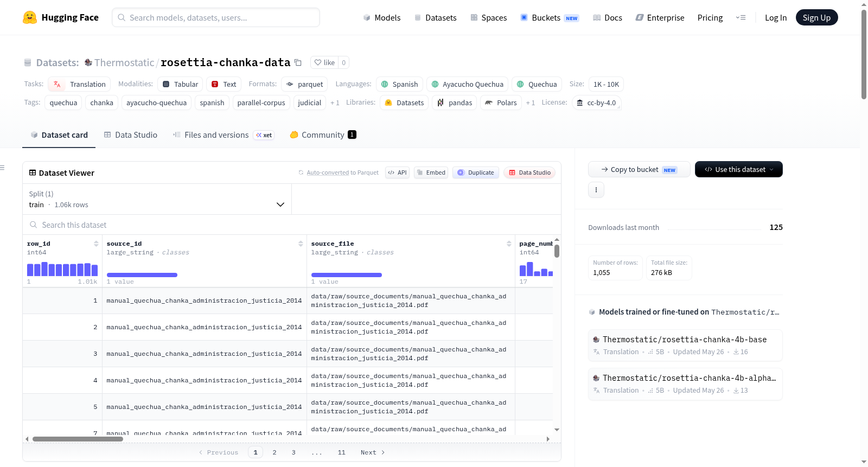Expand the +1 more tags indicator

(335, 103)
